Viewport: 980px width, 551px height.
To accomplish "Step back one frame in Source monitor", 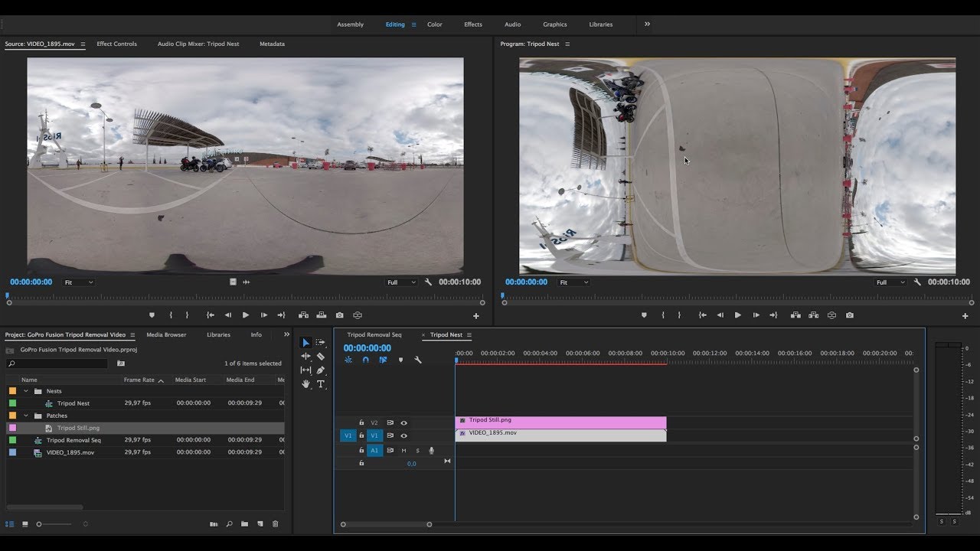I will (227, 315).
